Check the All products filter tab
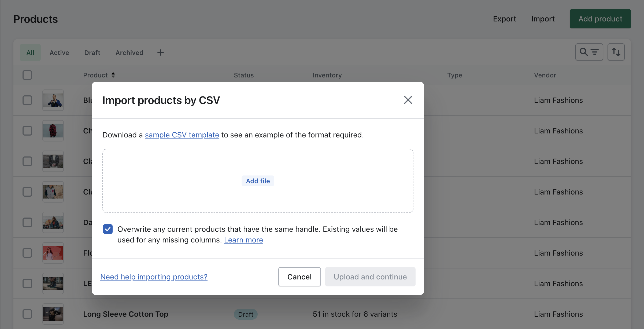 [30, 52]
